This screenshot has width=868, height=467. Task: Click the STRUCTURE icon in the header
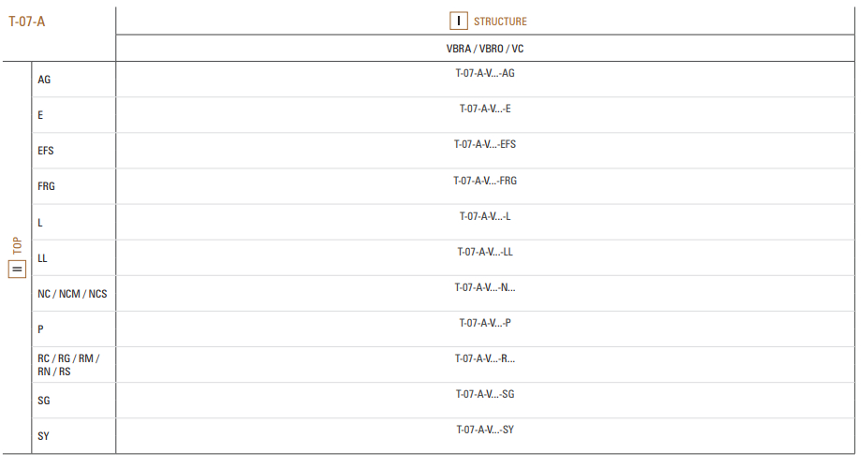point(459,21)
